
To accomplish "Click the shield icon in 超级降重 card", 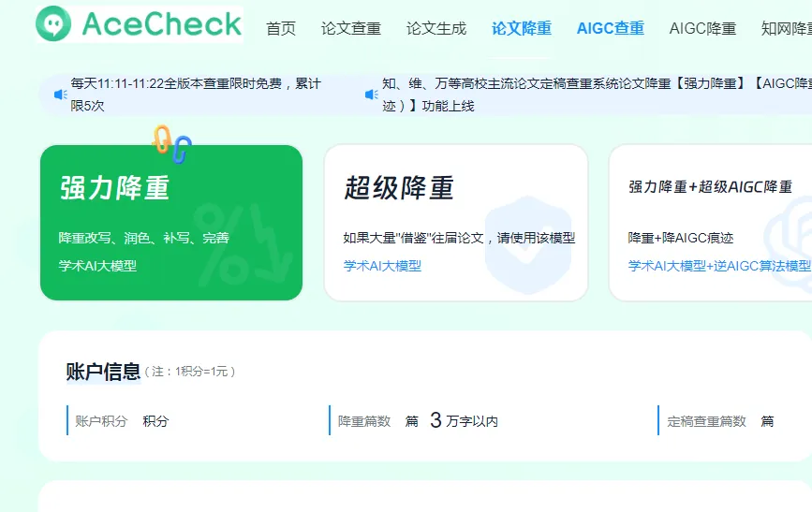I will pyautogui.click(x=528, y=245).
